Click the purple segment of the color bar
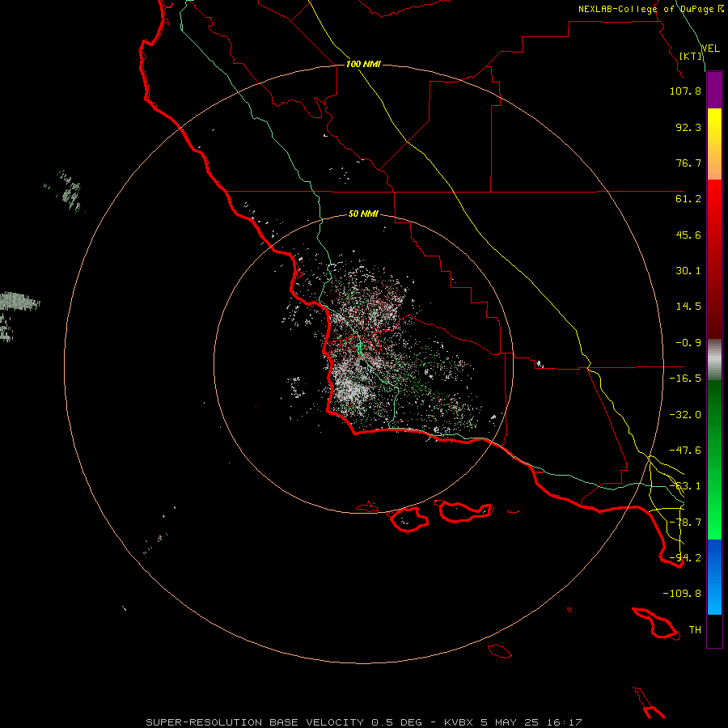Viewport: 728px width, 728px height. coord(714,90)
